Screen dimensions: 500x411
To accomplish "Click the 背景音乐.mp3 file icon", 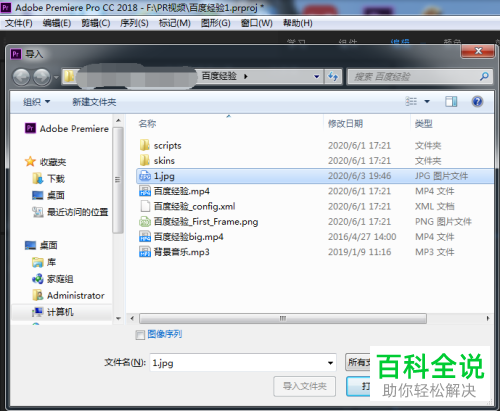I will [x=145, y=252].
